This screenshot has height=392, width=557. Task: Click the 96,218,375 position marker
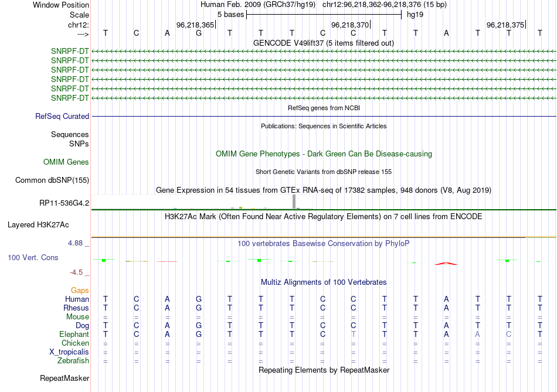505,25
